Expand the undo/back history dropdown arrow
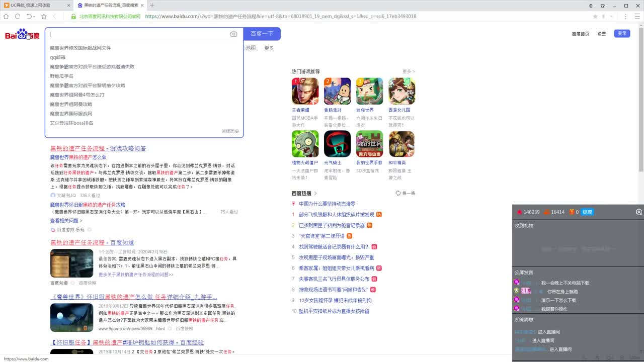Image resolution: width=644 pixels, height=362 pixels. tap(35, 17)
